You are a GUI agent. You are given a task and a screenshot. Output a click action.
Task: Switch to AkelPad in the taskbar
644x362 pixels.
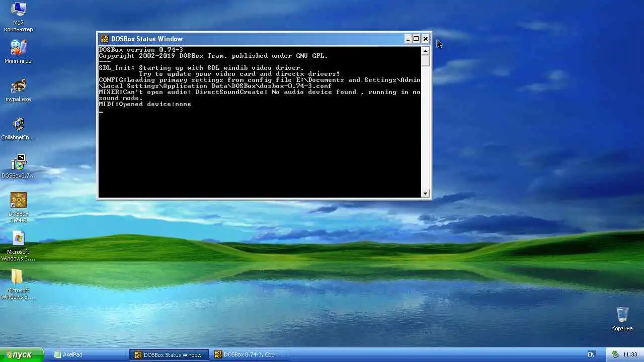pyautogui.click(x=89, y=354)
